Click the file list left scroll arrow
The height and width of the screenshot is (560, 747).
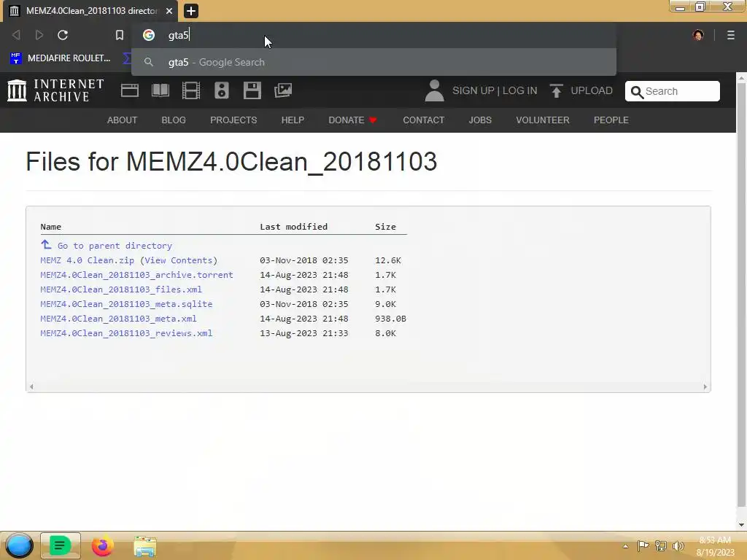pyautogui.click(x=31, y=386)
